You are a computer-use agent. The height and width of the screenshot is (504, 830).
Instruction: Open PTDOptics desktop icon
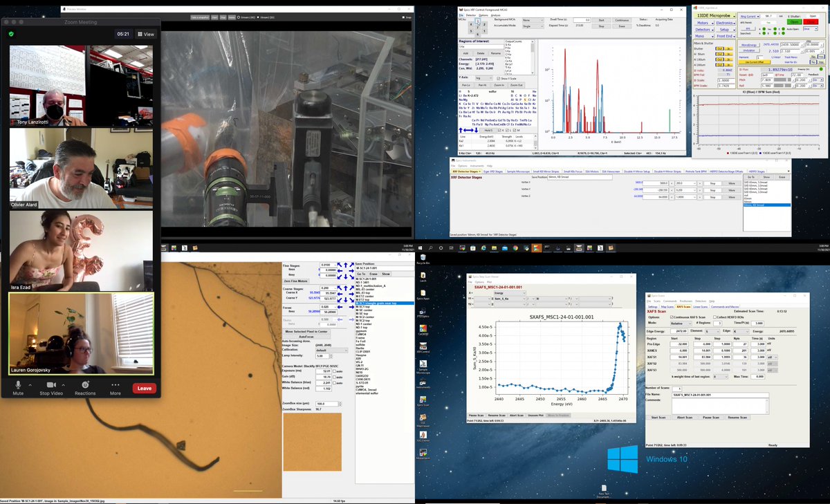[x=423, y=311]
